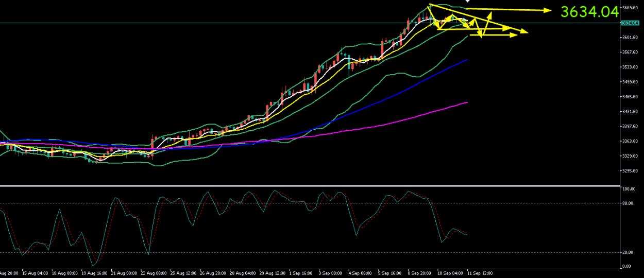The height and width of the screenshot is (278, 644).
Task: Click the 20.00 oscillator level label
Action: [x=628, y=252]
